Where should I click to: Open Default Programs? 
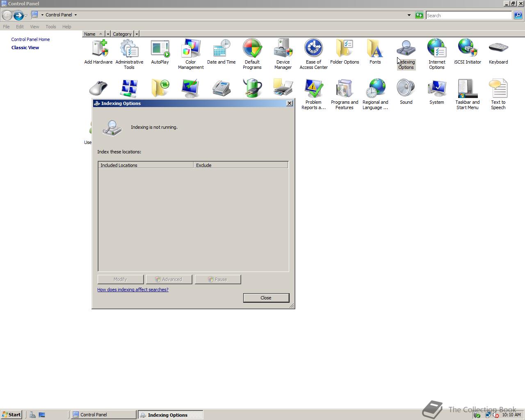click(x=252, y=54)
